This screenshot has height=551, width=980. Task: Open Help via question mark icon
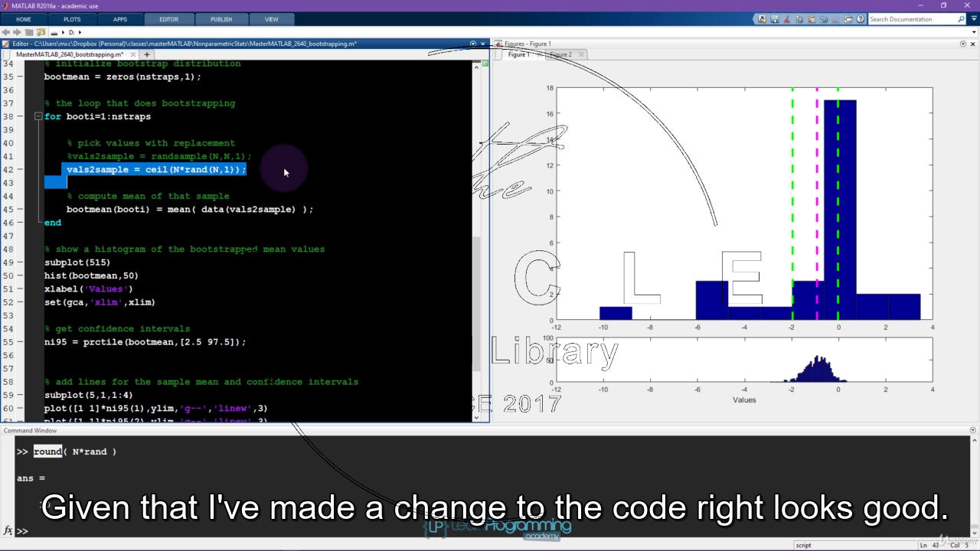coord(861,19)
